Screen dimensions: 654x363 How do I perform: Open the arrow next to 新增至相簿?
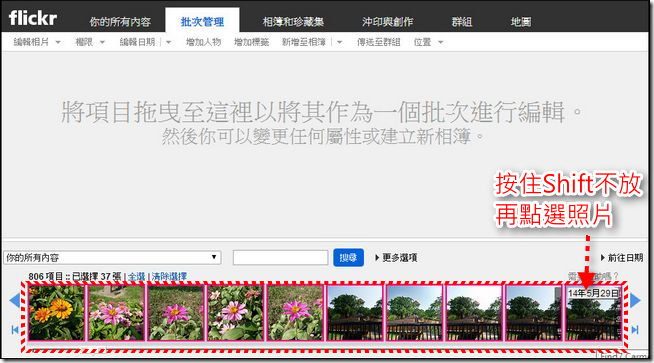tap(340, 42)
